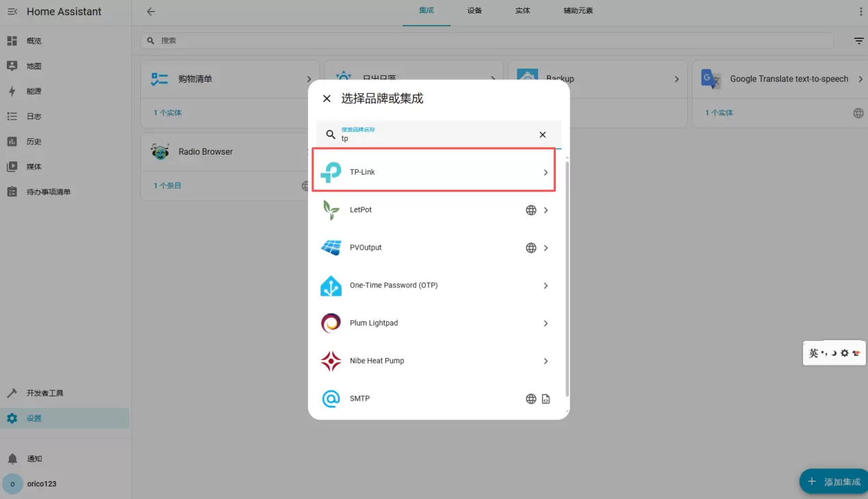The width and height of the screenshot is (868, 499).
Task: Open the filter icon beside search
Action: (x=858, y=41)
